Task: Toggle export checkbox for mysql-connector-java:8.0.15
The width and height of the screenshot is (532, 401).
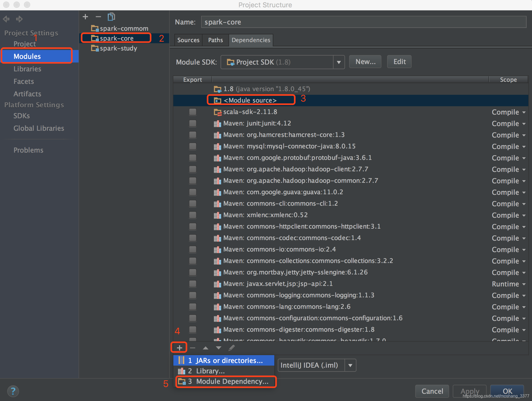Action: pyautogui.click(x=193, y=146)
